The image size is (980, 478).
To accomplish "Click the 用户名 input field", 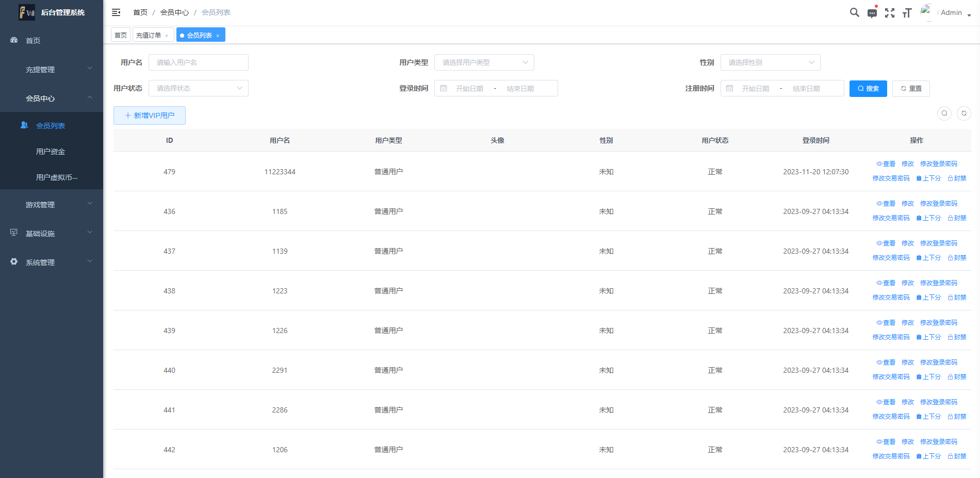I will [198, 62].
